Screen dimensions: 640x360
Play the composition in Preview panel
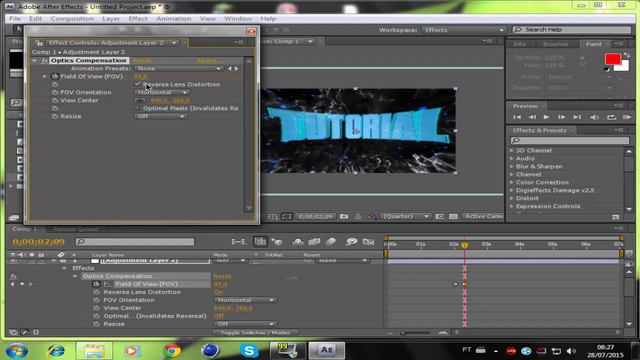point(546,117)
